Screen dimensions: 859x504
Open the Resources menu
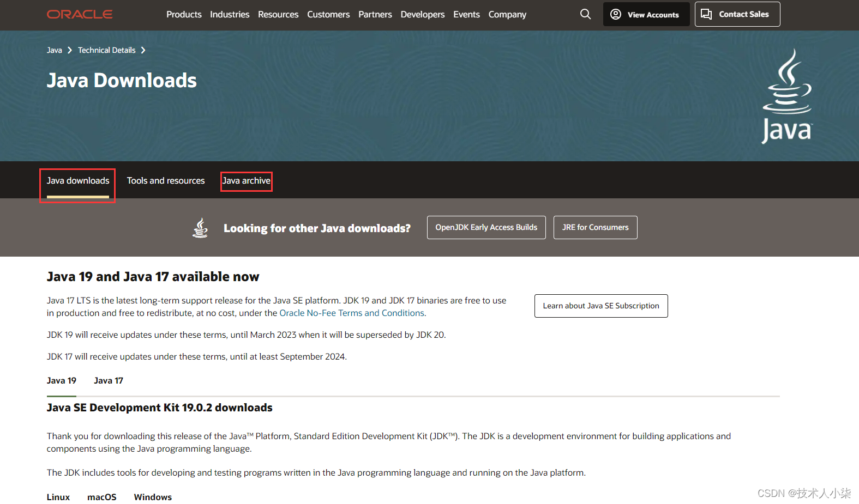278,14
